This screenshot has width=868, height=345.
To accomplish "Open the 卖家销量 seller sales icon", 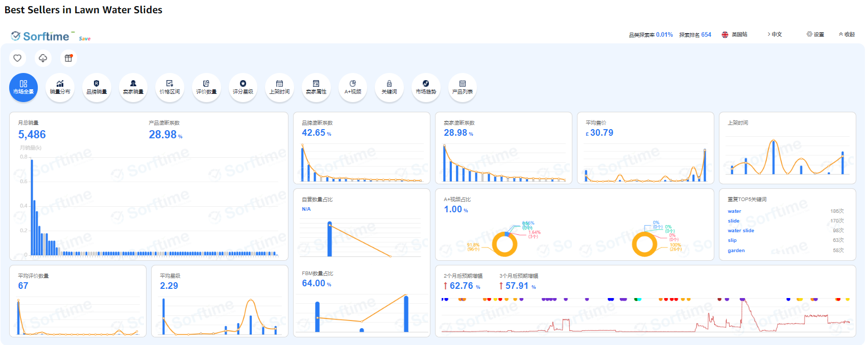I will tap(133, 87).
